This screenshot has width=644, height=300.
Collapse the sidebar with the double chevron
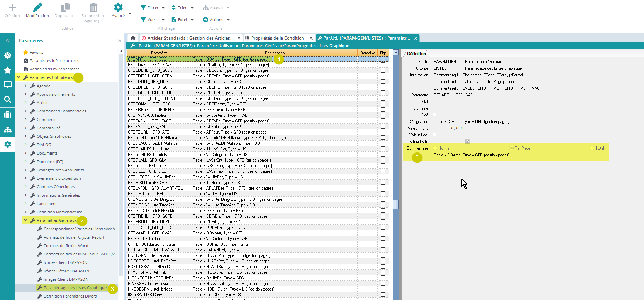(7, 41)
